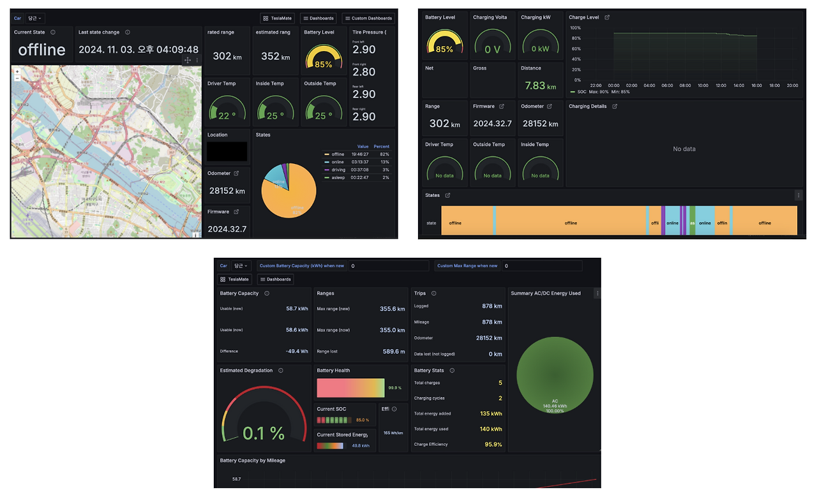Open the Custom Dashboards dropdown

[368, 18]
